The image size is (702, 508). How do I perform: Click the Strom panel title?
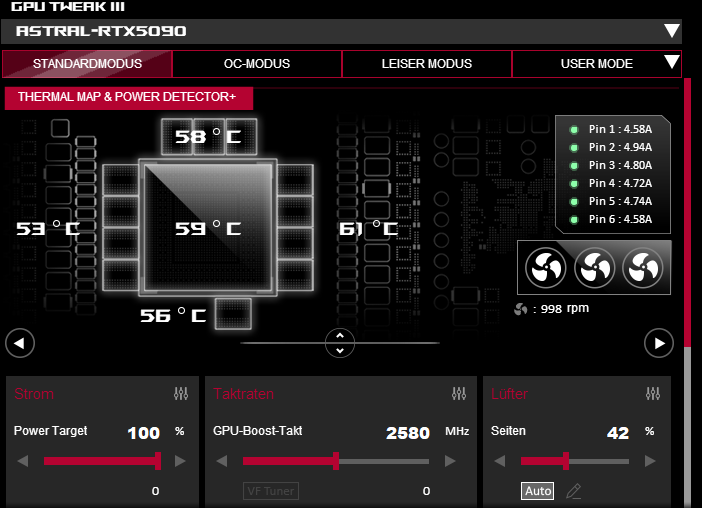pos(34,394)
